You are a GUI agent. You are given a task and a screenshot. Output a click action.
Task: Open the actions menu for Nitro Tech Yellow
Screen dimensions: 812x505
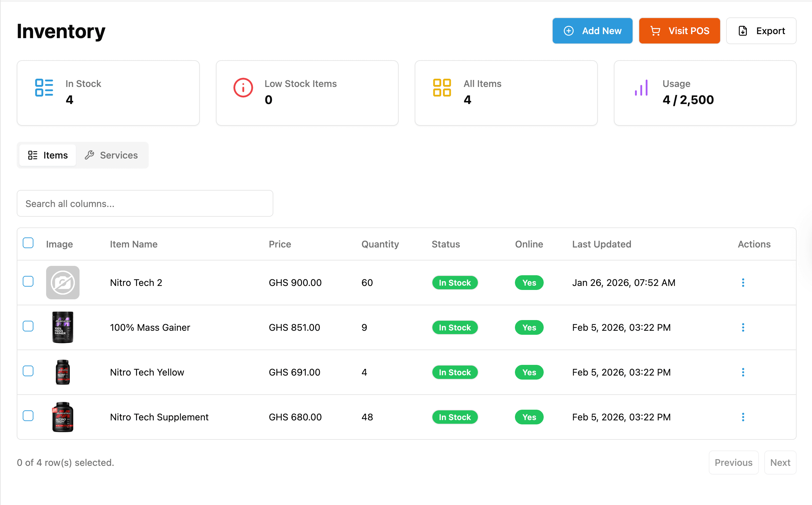click(743, 372)
